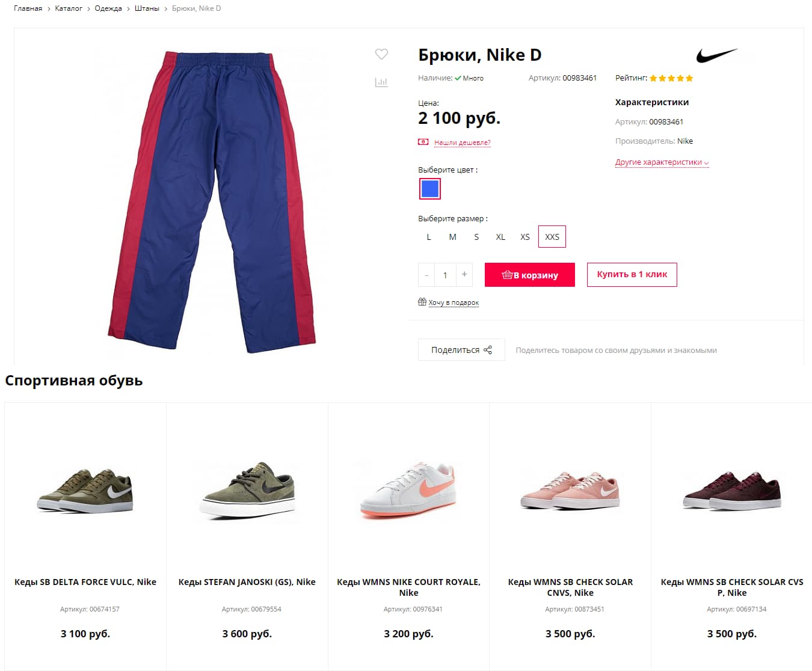Click 'Купить в 1 клик'
The width and height of the screenshot is (812, 671).
[x=632, y=275]
